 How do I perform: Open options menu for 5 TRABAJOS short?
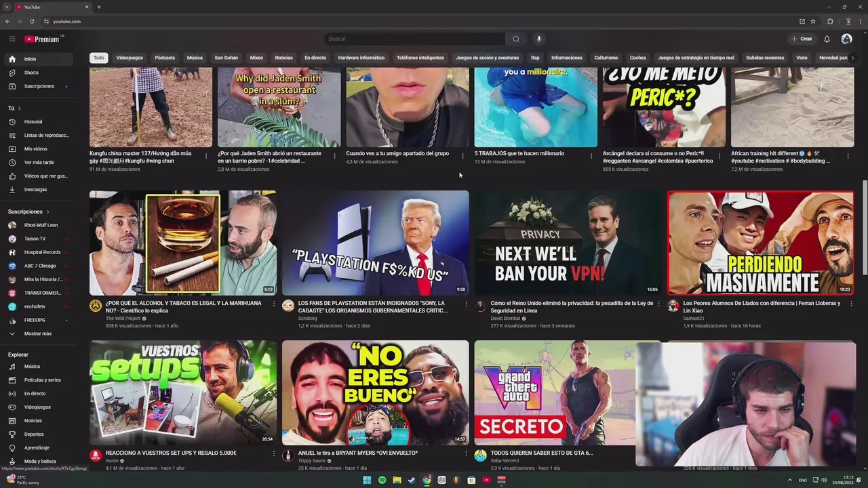tap(591, 156)
